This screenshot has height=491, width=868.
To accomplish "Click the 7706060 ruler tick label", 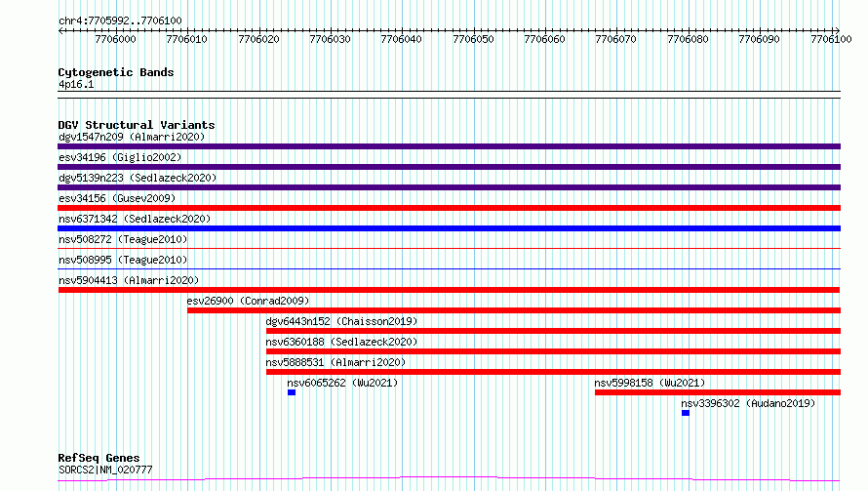I will (545, 39).
